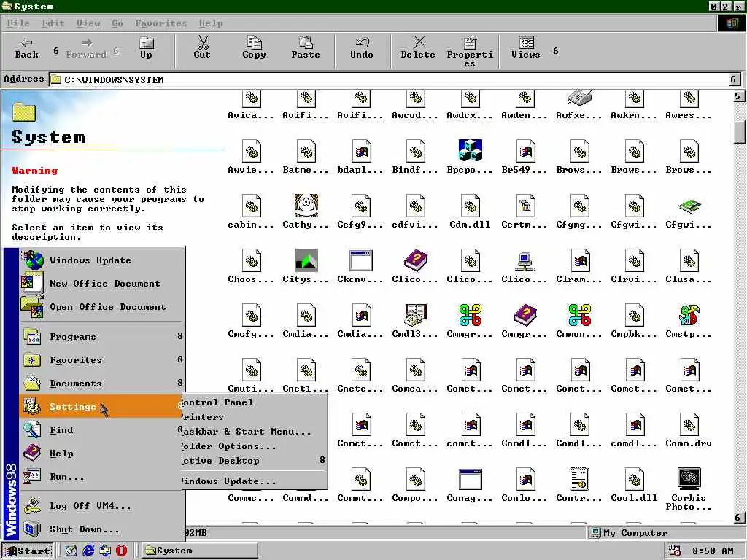Open Properties from the toolbar
The height and width of the screenshot is (560, 747).
coord(470,52)
